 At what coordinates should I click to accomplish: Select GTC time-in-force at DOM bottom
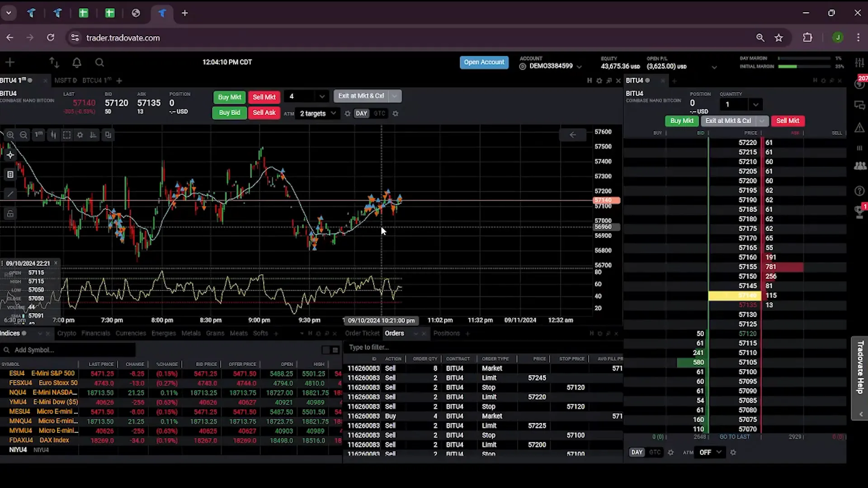tap(655, 452)
